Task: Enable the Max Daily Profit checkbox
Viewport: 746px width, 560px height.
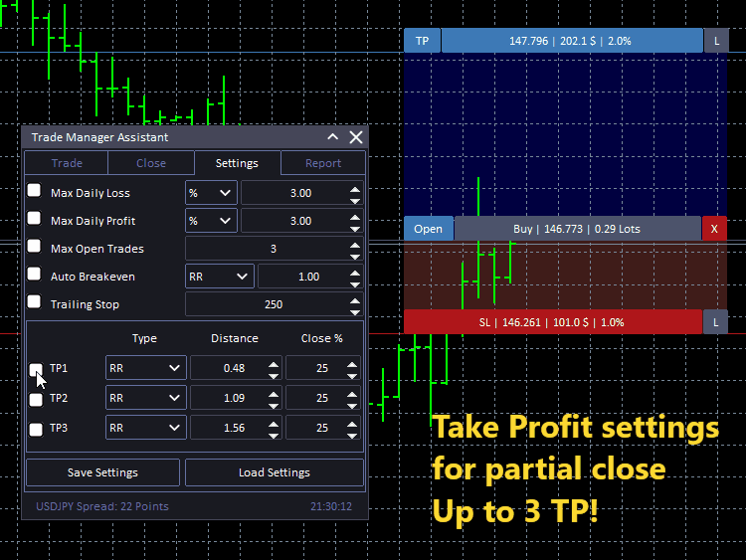Action: [34, 219]
